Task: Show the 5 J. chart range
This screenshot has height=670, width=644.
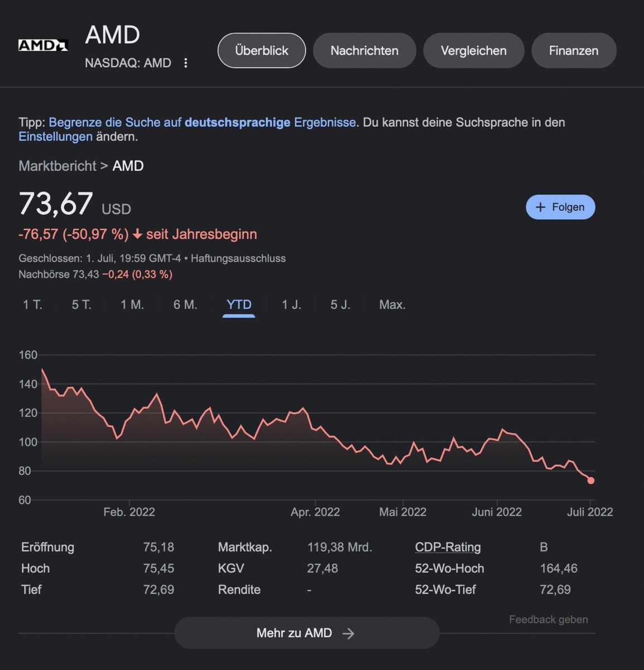Action: click(340, 305)
